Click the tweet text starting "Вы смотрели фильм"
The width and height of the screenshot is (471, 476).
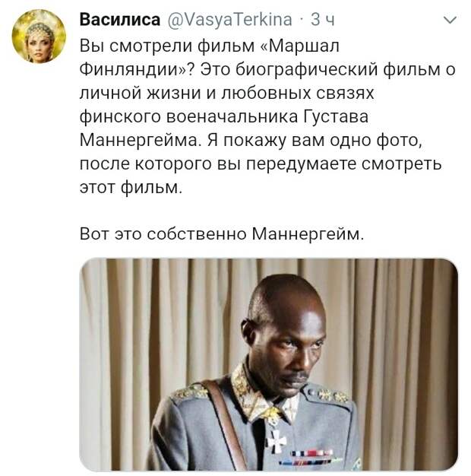(x=267, y=116)
